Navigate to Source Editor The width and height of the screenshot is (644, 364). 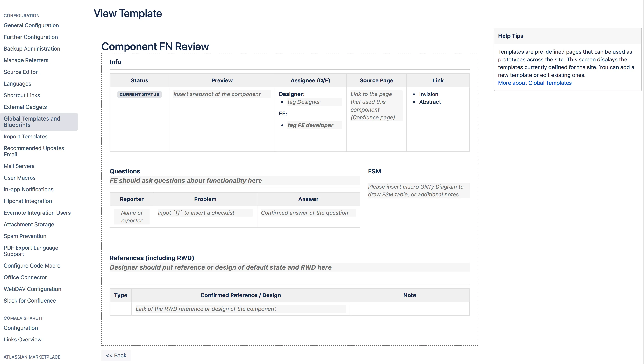coord(21,72)
